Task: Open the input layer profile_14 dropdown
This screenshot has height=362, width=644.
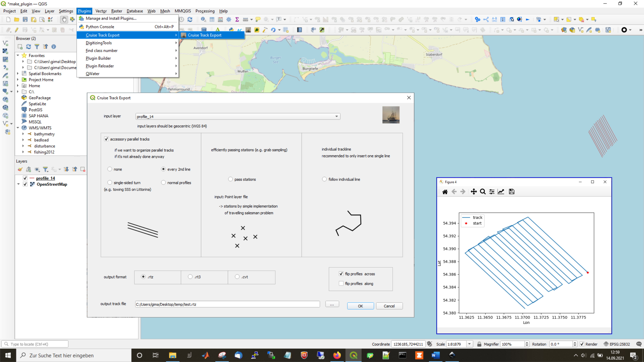Action: pos(336,116)
